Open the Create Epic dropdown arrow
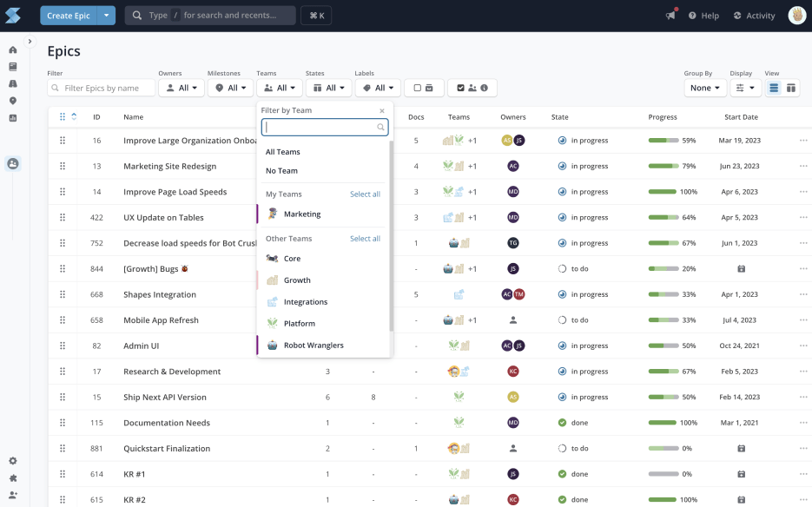 click(x=106, y=16)
